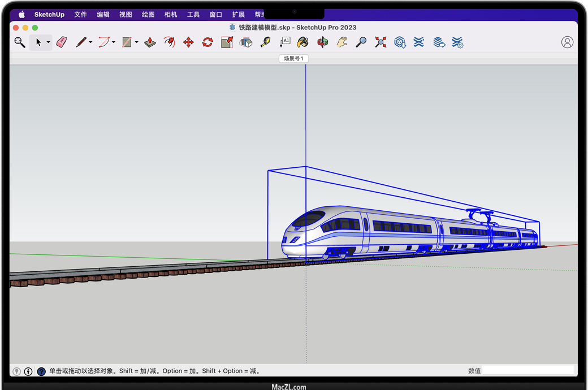
Task: Click the Zoom Extents icon
Action: point(381,42)
